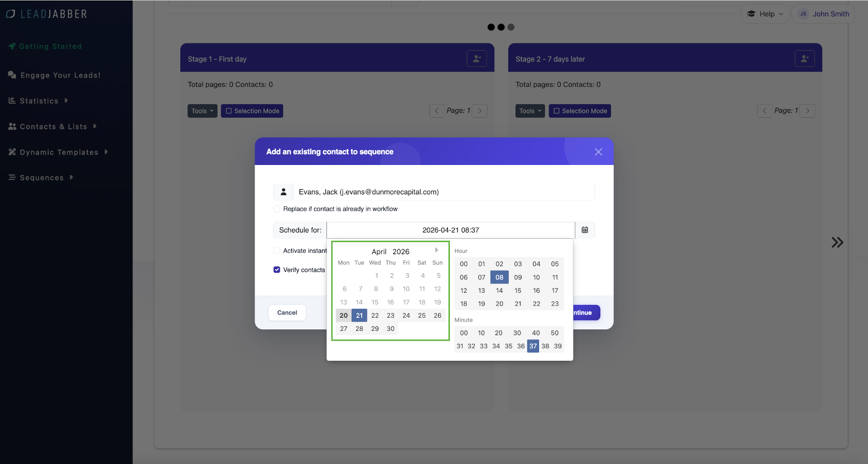The width and height of the screenshot is (868, 464).
Task: Select hour 14 in time picker
Action: click(500, 290)
